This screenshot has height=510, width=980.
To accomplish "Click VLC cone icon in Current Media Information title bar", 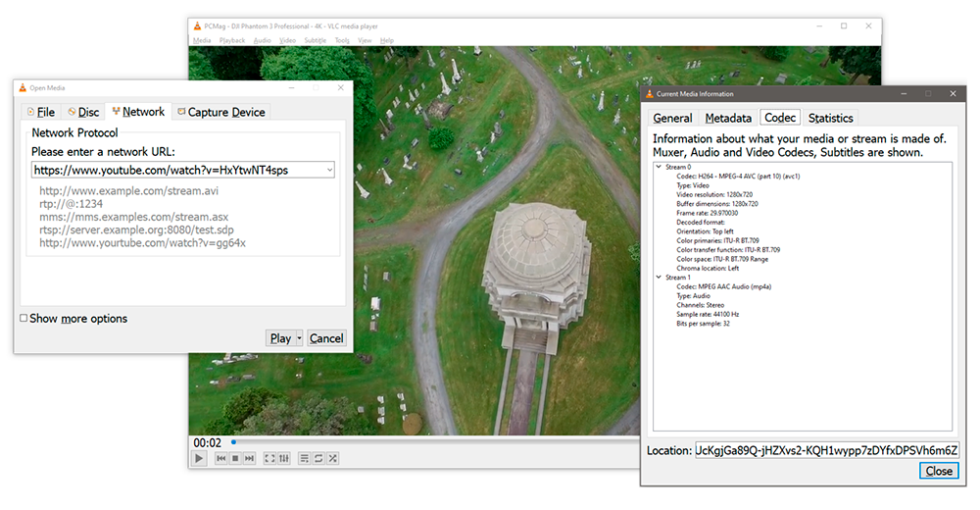I will [x=650, y=94].
